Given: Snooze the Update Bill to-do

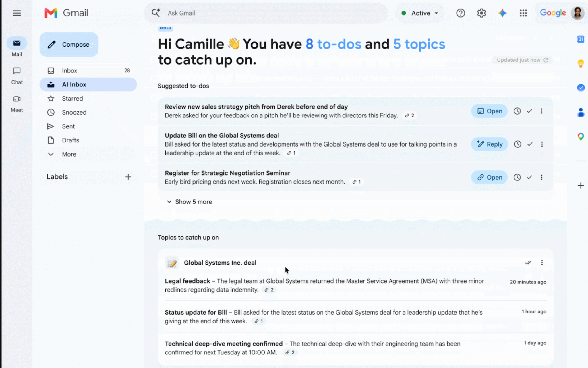Looking at the screenshot, I should click(x=517, y=144).
